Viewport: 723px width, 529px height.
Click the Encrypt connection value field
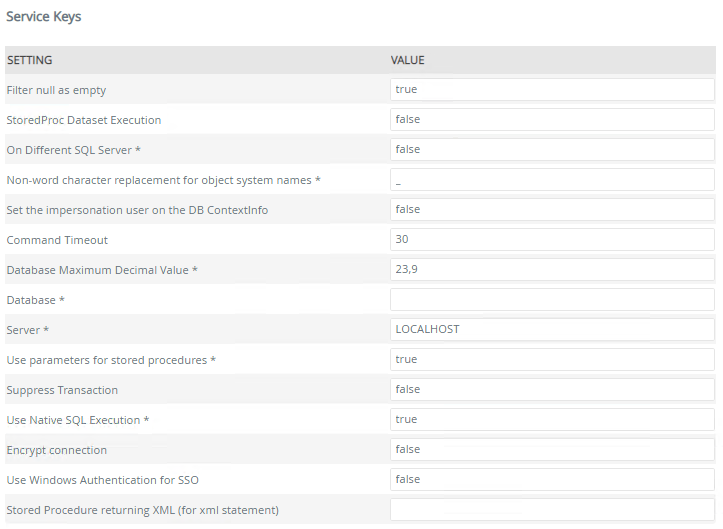coord(552,449)
